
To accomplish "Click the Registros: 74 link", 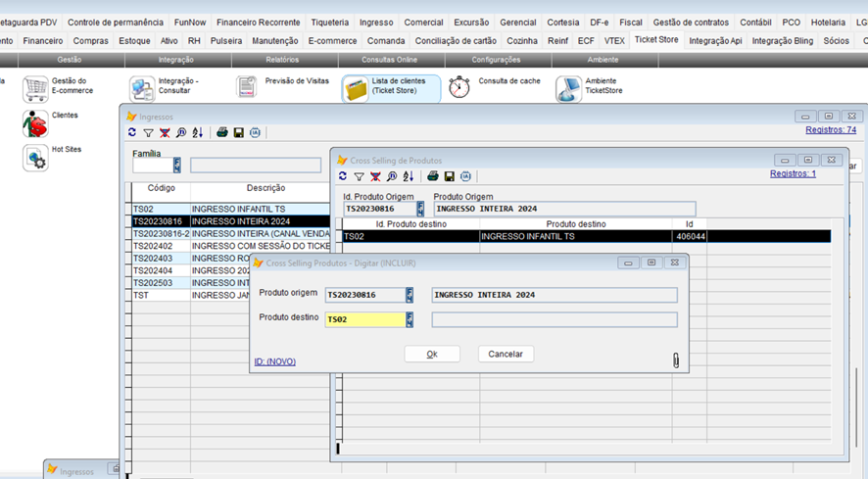I will pyautogui.click(x=830, y=129).
